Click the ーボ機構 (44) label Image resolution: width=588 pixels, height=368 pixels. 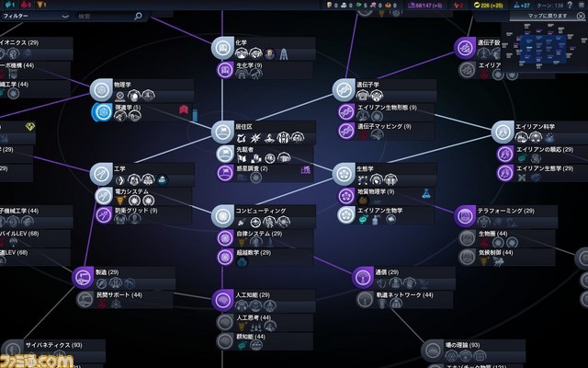coord(17,65)
